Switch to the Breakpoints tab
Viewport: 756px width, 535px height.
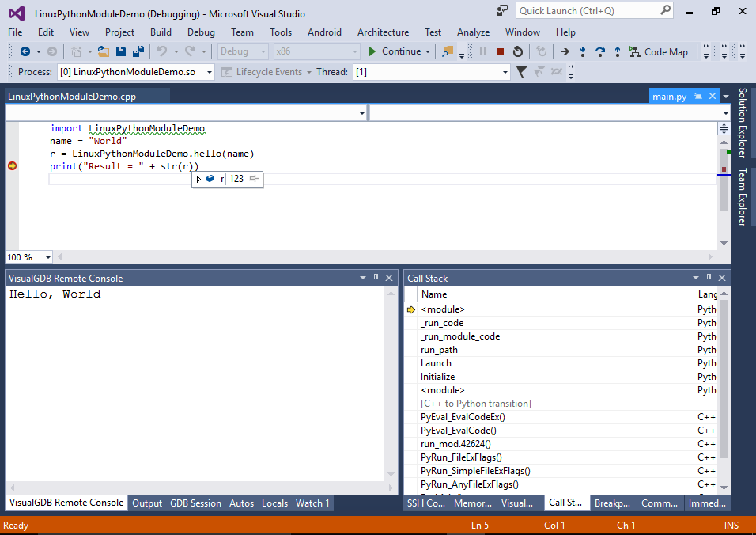[612, 503]
